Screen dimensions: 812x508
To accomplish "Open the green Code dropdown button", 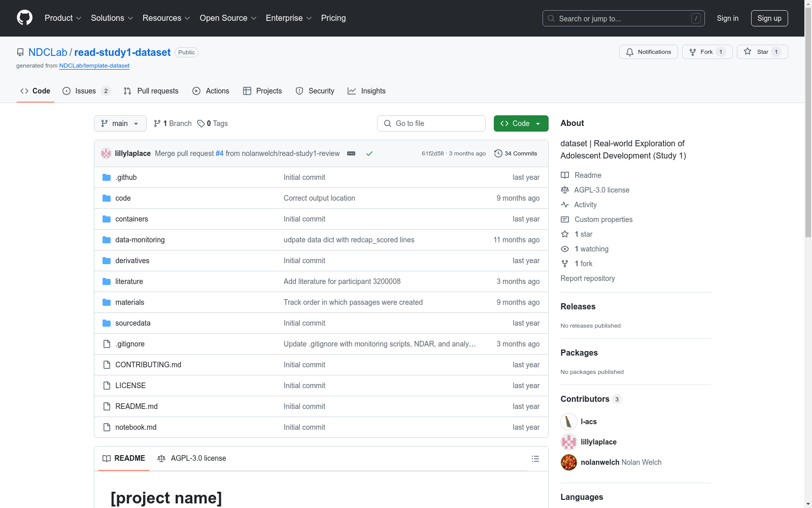I will pyautogui.click(x=521, y=123).
